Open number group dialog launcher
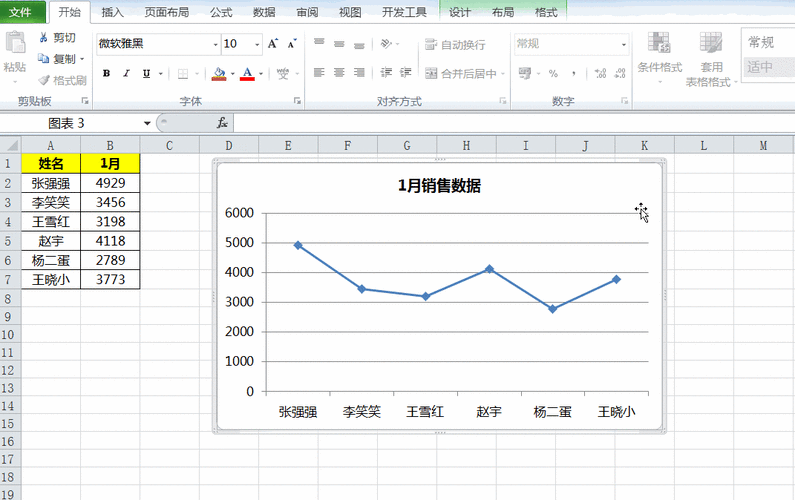The width and height of the screenshot is (795, 500). coord(625,101)
